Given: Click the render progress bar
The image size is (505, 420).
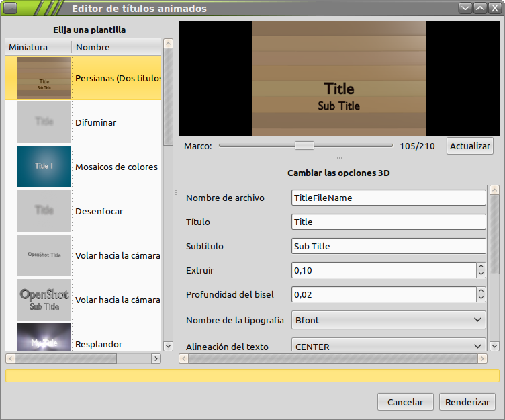Looking at the screenshot, I should [x=252, y=376].
